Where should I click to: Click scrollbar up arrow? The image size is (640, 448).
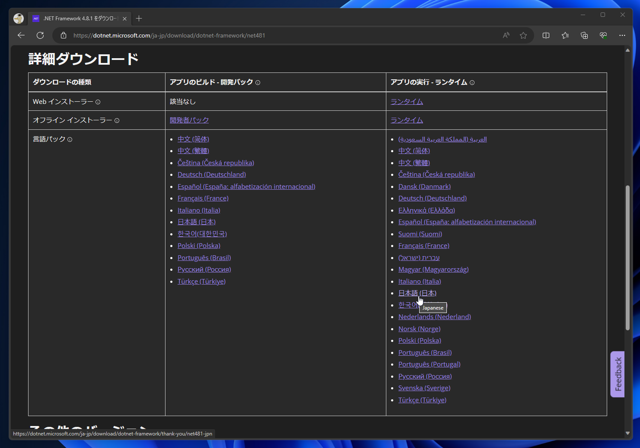pos(627,50)
